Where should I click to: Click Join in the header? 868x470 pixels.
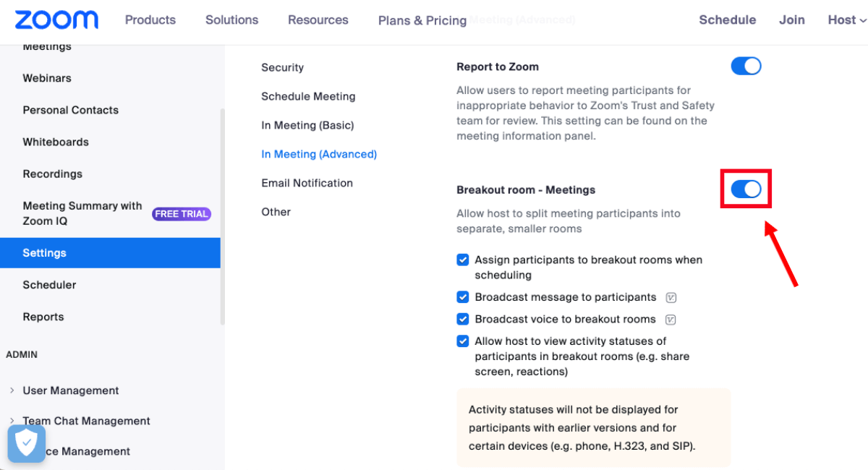click(792, 20)
